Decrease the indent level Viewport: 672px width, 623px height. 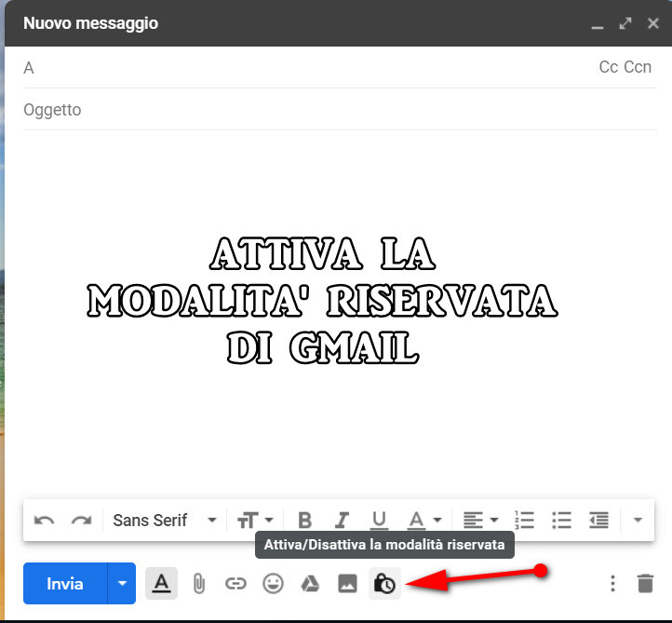598,520
